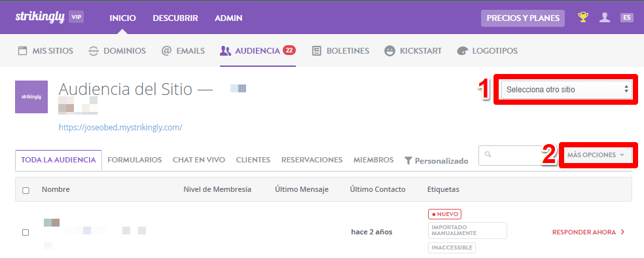Open the trophy rewards icon

[582, 17]
